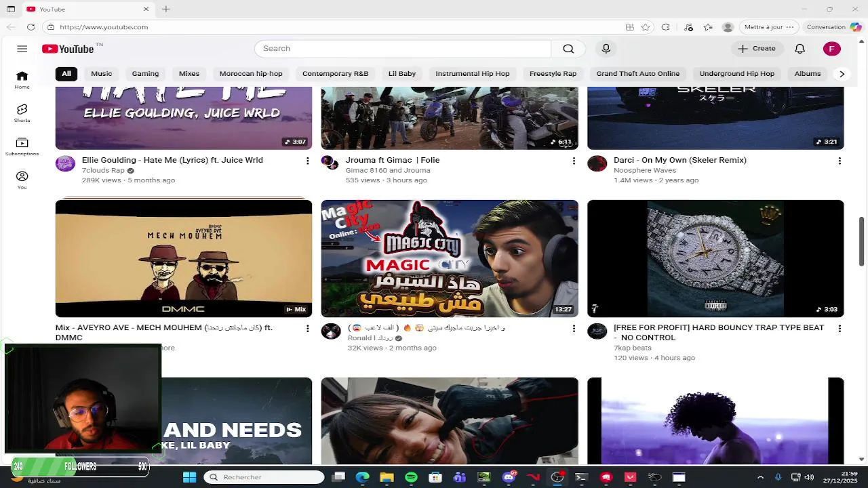Open Copilot Conversation button

(833, 27)
